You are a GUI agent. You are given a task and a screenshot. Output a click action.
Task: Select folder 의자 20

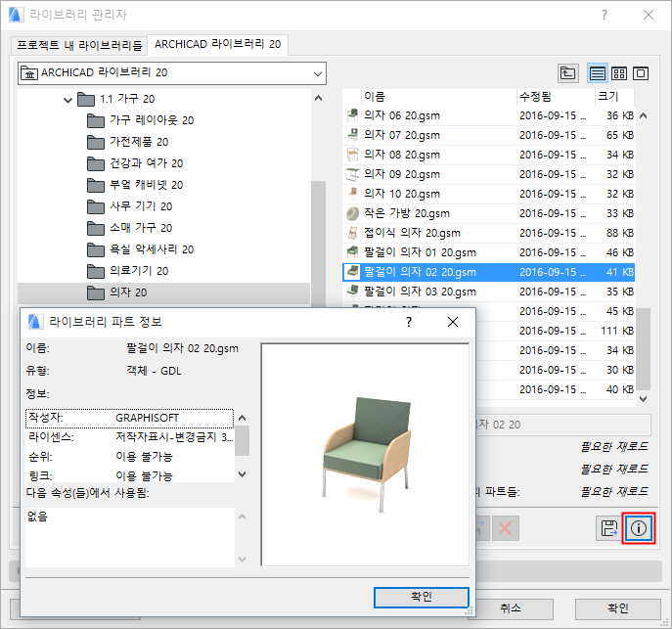pos(163,292)
